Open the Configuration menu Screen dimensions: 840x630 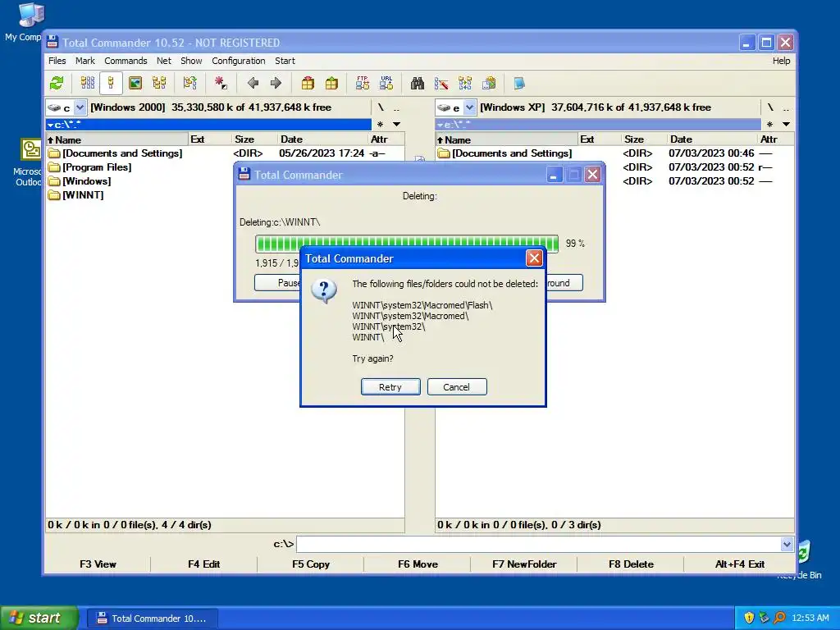tap(239, 61)
